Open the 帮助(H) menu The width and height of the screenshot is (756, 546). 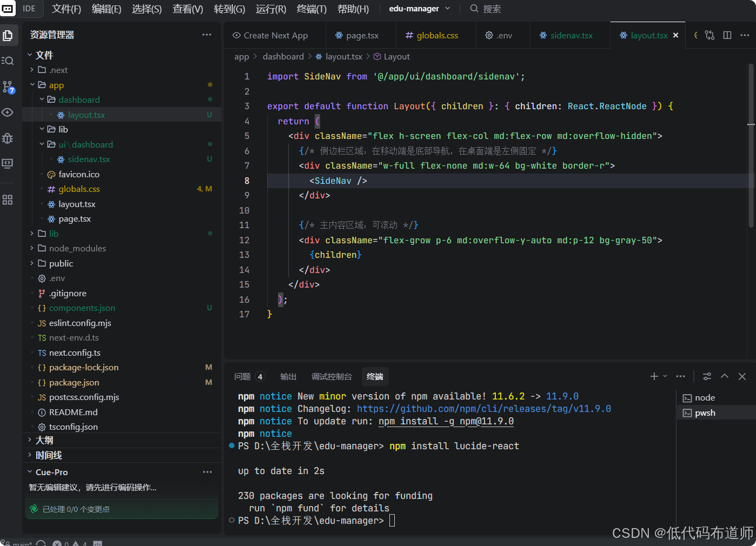[x=353, y=9]
